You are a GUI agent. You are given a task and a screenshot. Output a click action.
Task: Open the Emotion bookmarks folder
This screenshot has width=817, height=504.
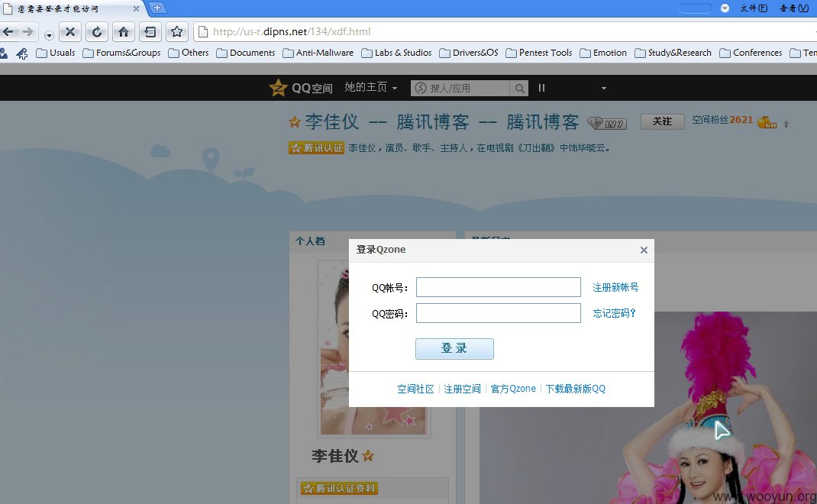[603, 53]
